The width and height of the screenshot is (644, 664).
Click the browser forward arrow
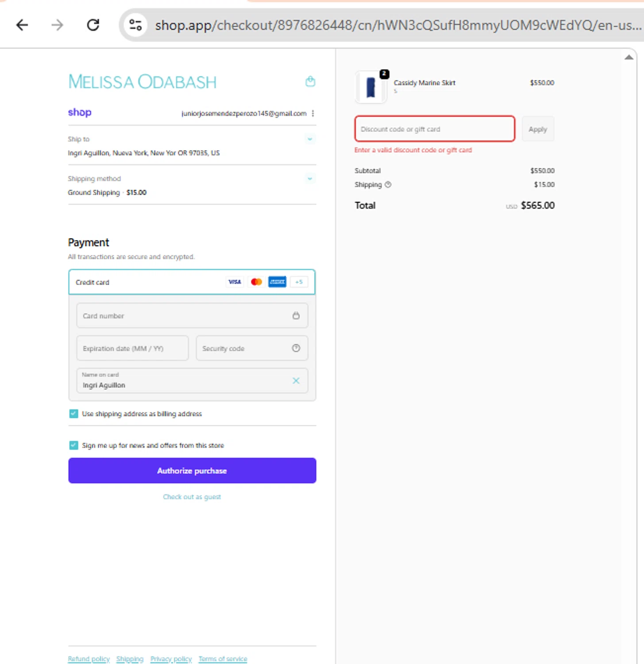(57, 25)
